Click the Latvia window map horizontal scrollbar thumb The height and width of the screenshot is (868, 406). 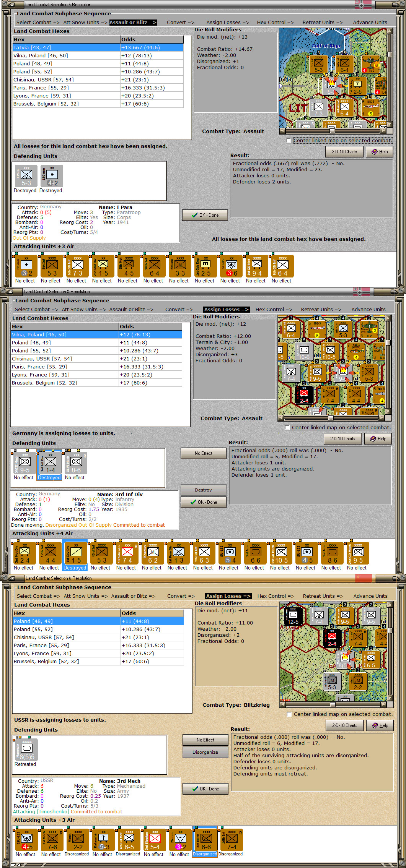(x=332, y=131)
